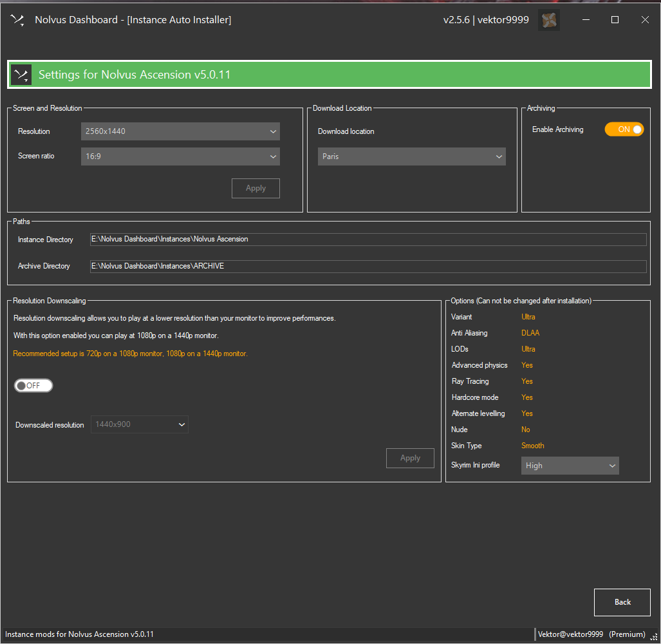Click the Anti Aliasing value DLAA
Viewport: 661px width, 644px height.
[x=530, y=333]
